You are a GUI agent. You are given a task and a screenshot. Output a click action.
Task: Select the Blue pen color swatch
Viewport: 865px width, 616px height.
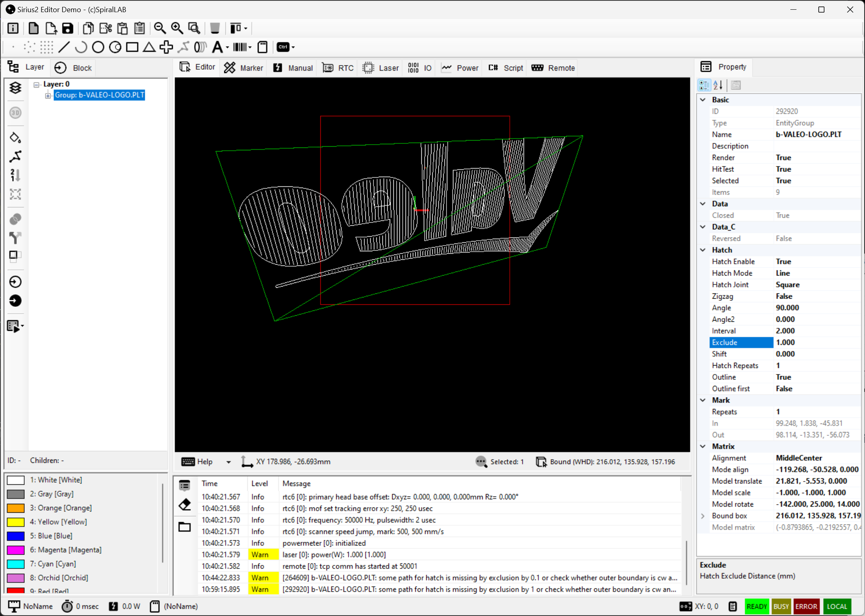[x=16, y=536]
